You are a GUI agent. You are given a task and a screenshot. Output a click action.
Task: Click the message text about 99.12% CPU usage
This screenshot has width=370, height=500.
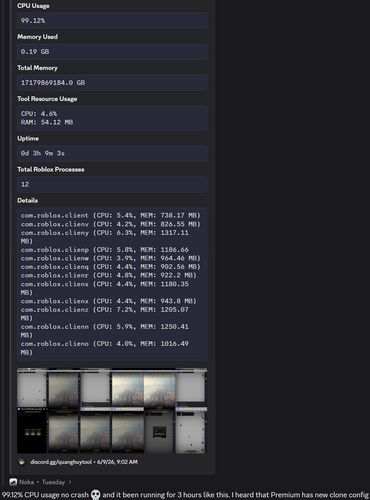pyautogui.click(x=185, y=495)
